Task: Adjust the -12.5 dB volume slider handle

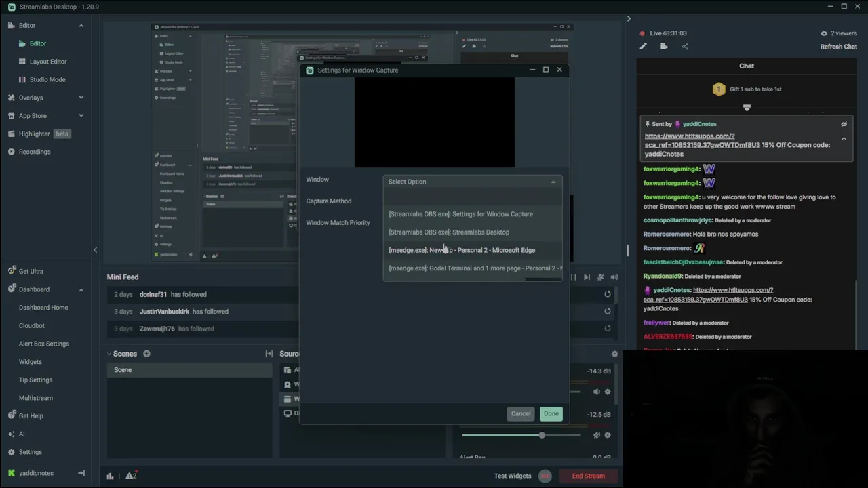Action: (542, 435)
